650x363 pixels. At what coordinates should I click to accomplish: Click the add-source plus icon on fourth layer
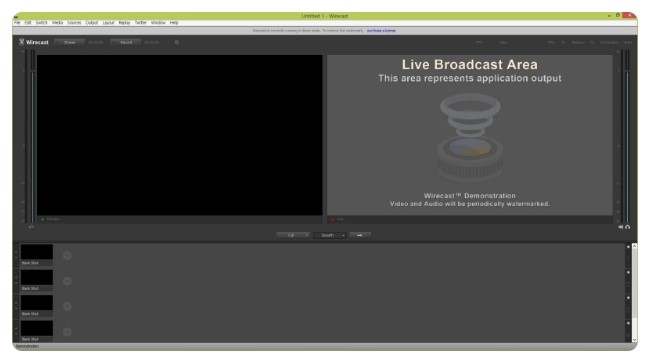[67, 332]
